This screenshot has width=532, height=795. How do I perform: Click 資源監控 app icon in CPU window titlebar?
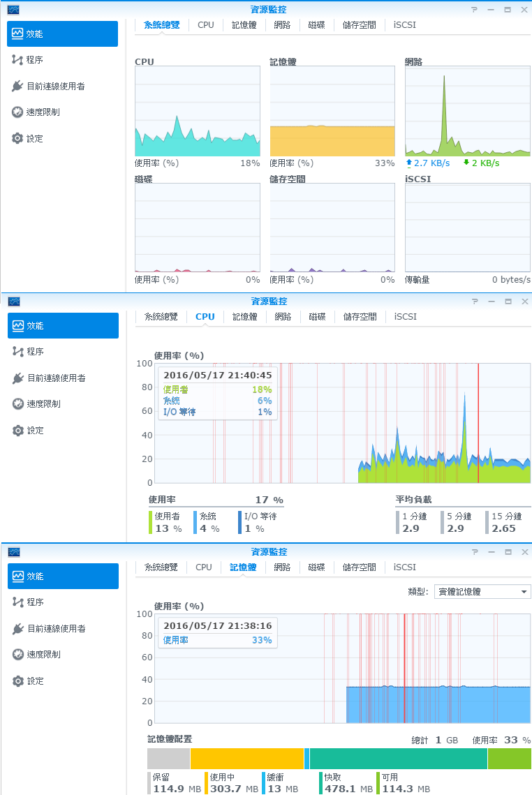tap(14, 302)
